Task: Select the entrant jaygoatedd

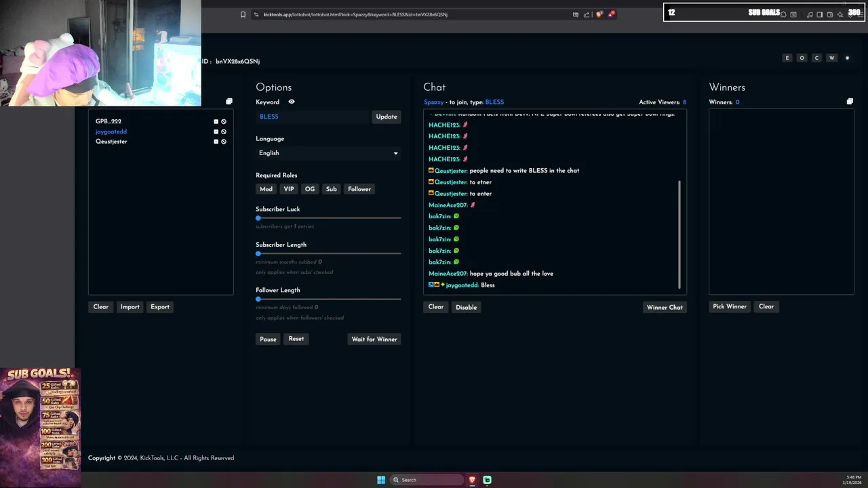Action: (x=111, y=131)
